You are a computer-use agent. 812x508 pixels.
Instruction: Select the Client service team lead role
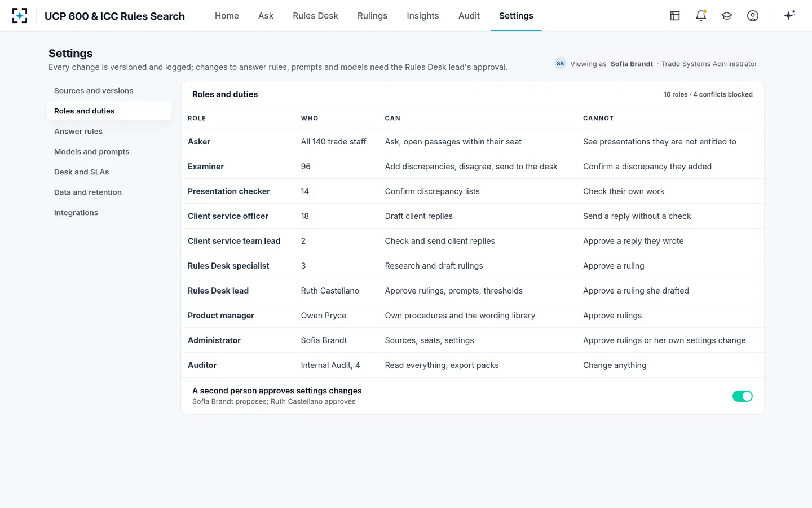click(234, 241)
